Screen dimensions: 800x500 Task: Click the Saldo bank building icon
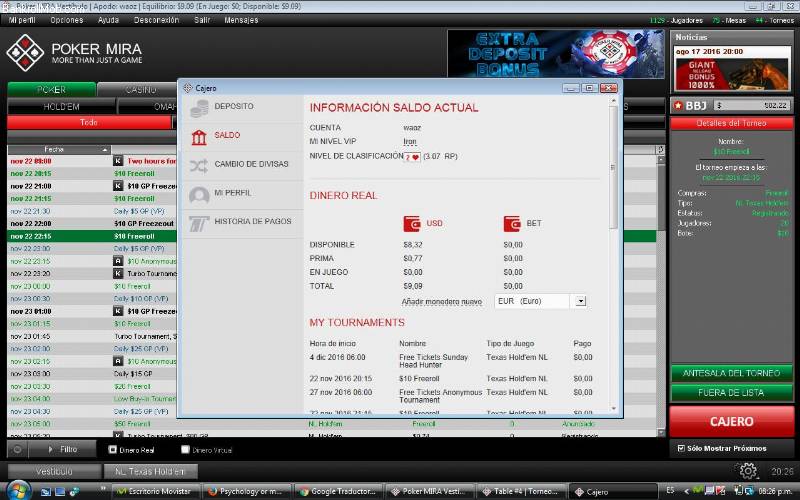click(x=199, y=137)
